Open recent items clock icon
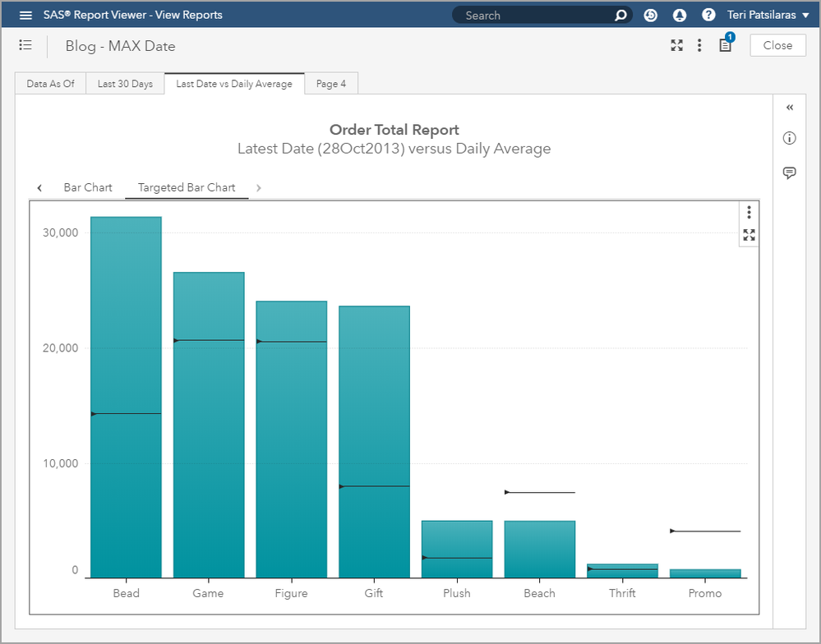Image resolution: width=821 pixels, height=644 pixels. [x=650, y=15]
